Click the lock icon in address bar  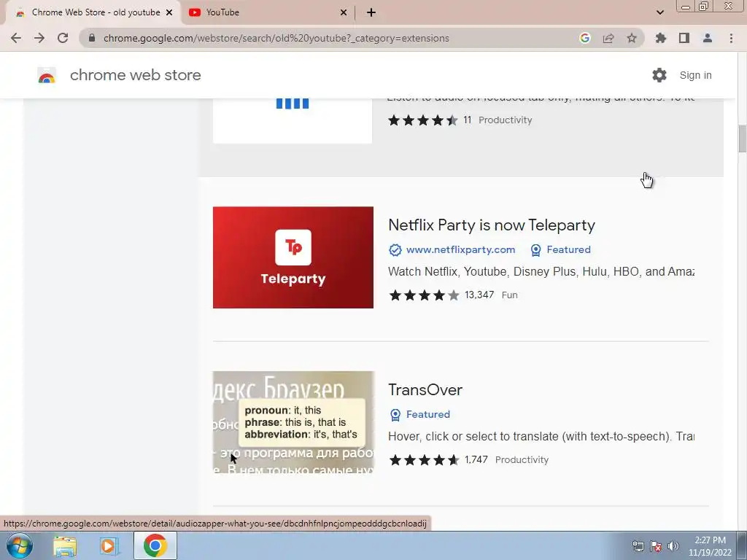(92, 38)
